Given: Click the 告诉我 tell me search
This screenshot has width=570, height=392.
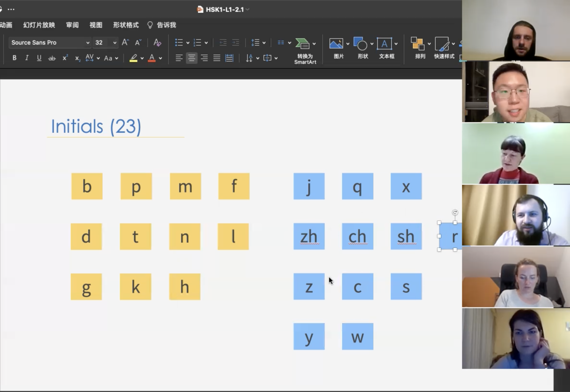Looking at the screenshot, I should (166, 25).
